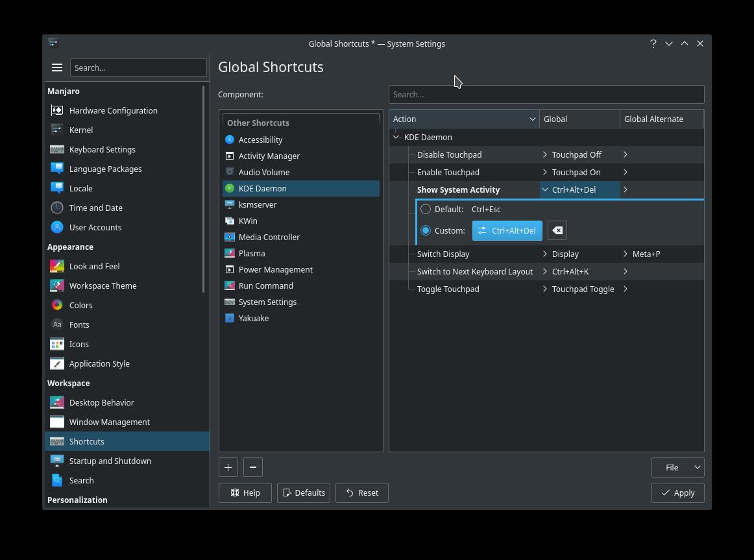
Task: Select KWin in the component list
Action: tap(248, 221)
